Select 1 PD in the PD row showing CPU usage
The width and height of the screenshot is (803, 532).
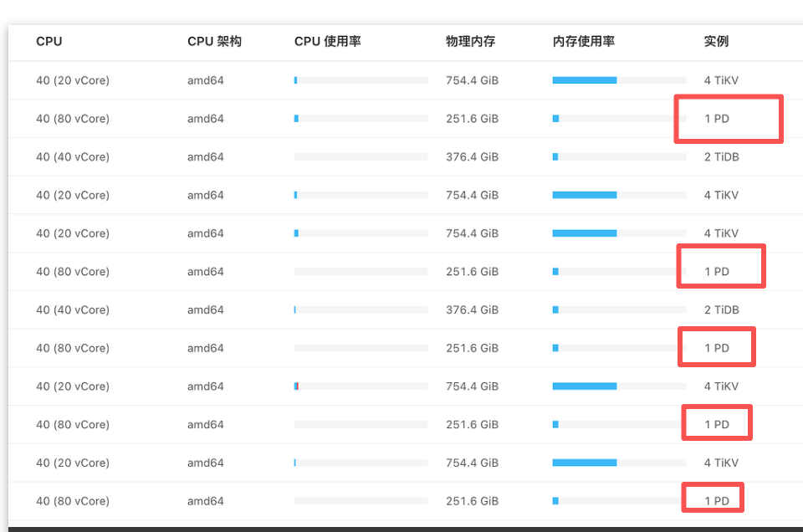click(717, 118)
